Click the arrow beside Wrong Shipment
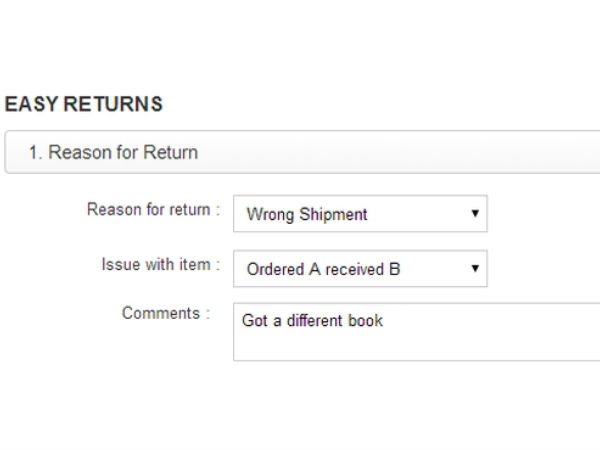The height and width of the screenshot is (450, 600). (474, 214)
